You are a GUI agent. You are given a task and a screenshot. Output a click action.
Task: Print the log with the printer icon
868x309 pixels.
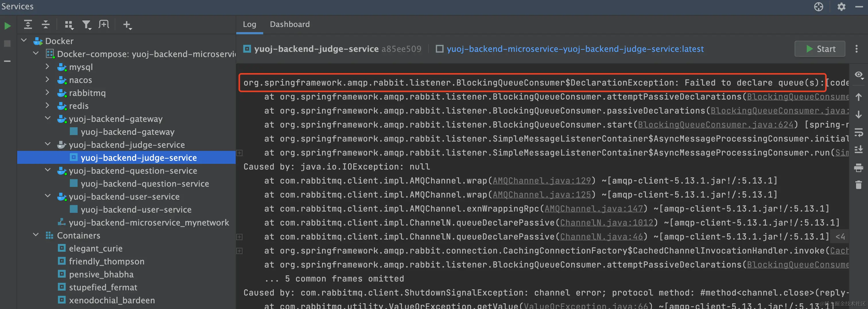pyautogui.click(x=859, y=167)
